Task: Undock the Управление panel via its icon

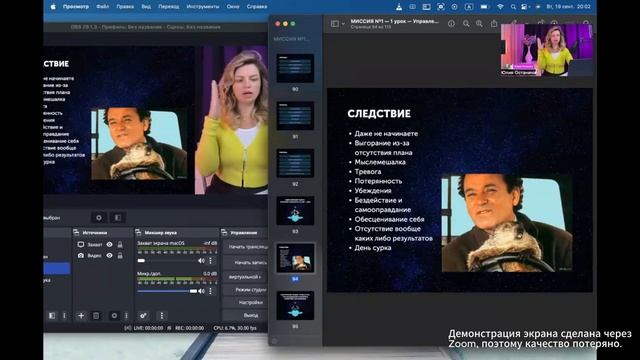Action: point(224,232)
